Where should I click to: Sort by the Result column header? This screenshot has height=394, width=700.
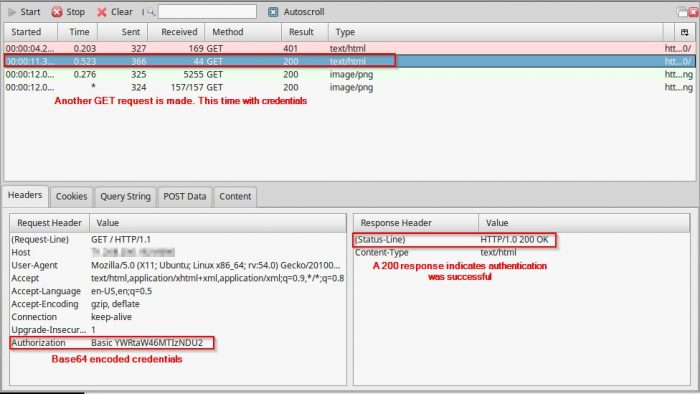point(305,32)
